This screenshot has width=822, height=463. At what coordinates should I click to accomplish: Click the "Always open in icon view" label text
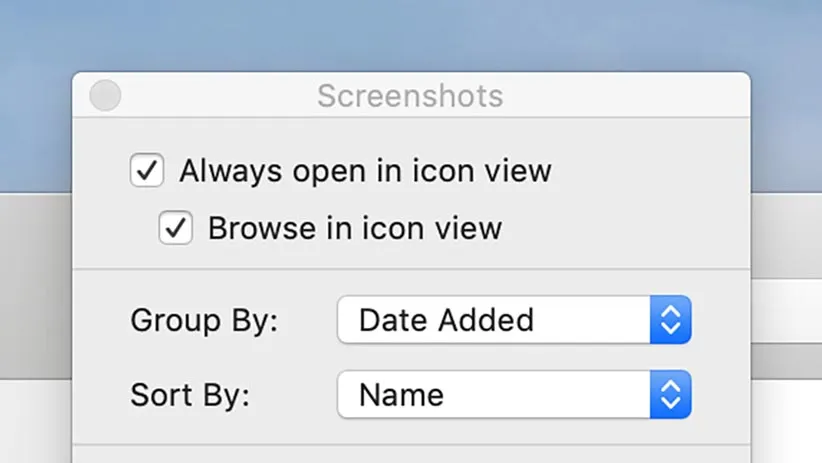tap(365, 171)
